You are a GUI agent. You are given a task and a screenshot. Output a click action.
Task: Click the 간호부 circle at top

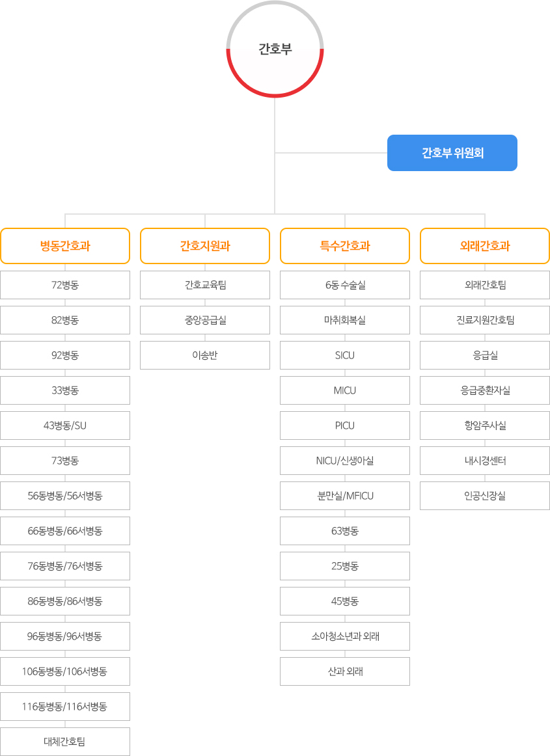coord(275,49)
